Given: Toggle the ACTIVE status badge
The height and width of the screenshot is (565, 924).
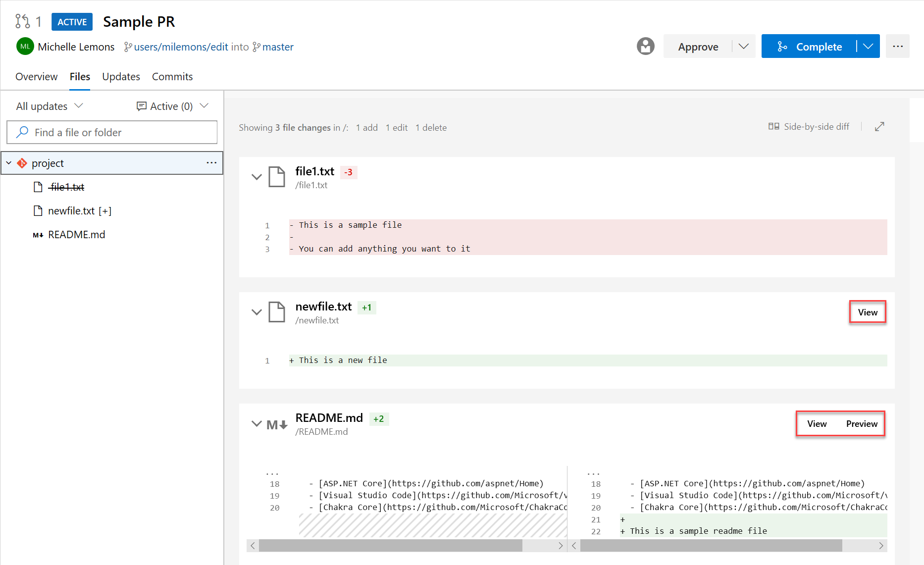Looking at the screenshot, I should click(72, 21).
